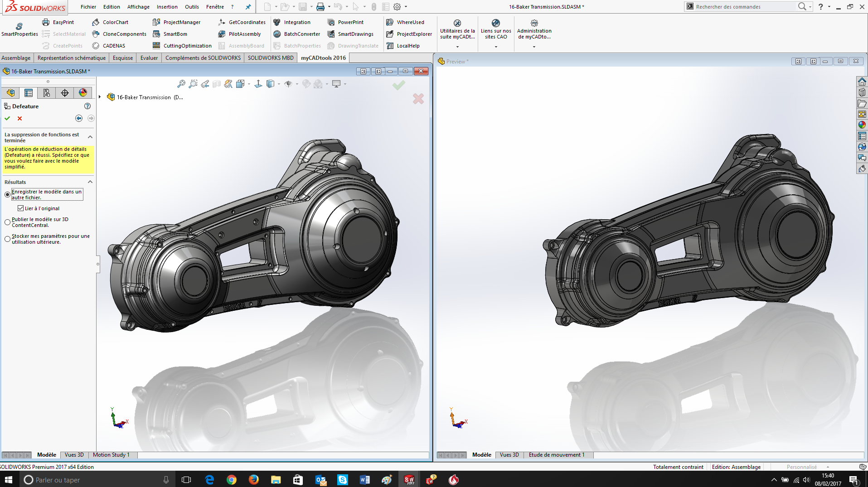Collapse the Résultats section
This screenshot has width=868, height=487.
(90, 182)
